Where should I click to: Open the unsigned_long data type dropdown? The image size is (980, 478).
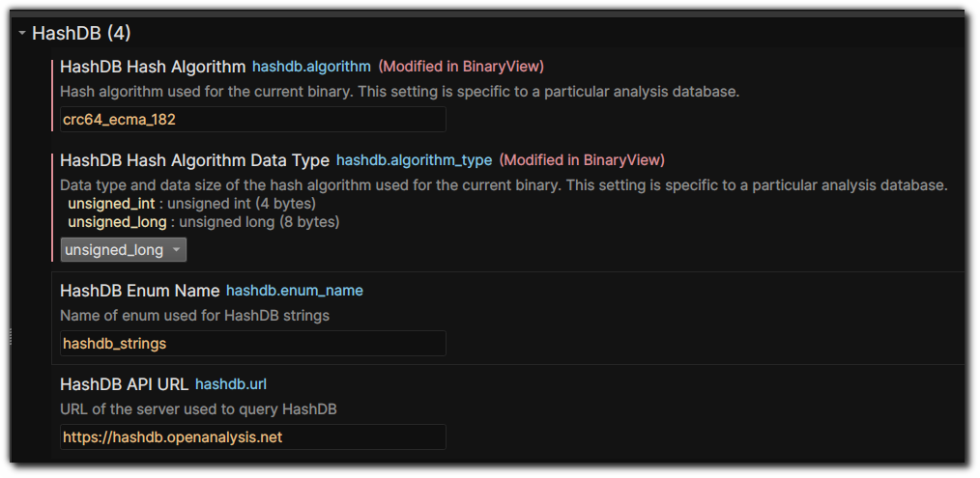click(x=124, y=250)
